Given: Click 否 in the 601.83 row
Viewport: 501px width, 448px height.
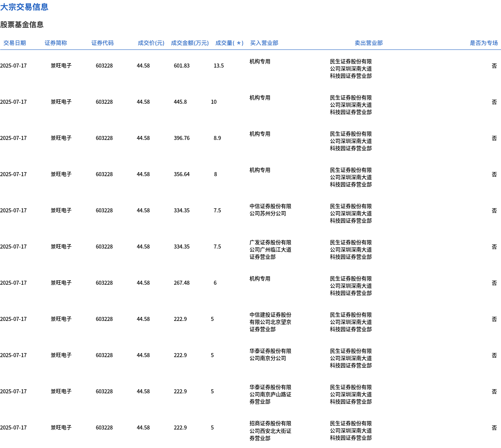Looking at the screenshot, I should click(x=494, y=66).
